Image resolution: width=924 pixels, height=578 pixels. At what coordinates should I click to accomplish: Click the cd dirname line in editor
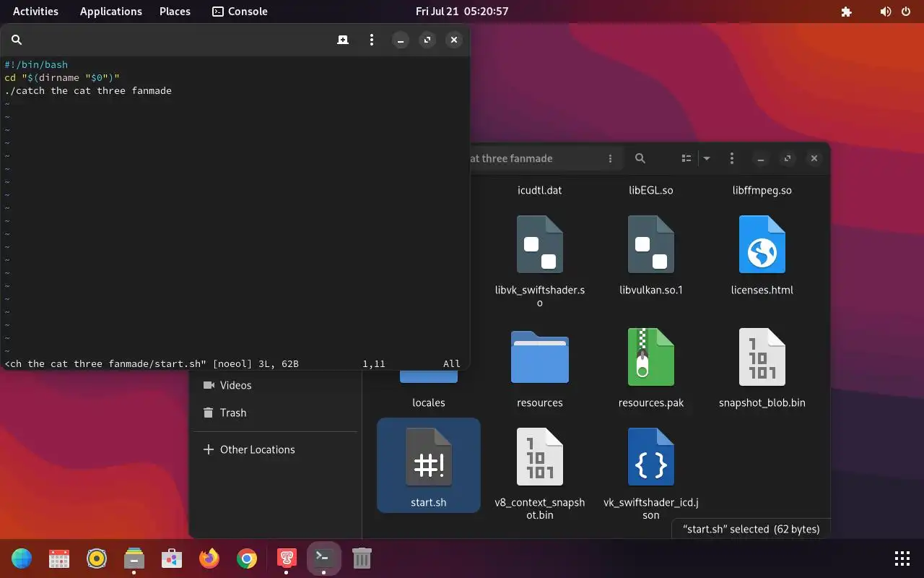(x=62, y=77)
